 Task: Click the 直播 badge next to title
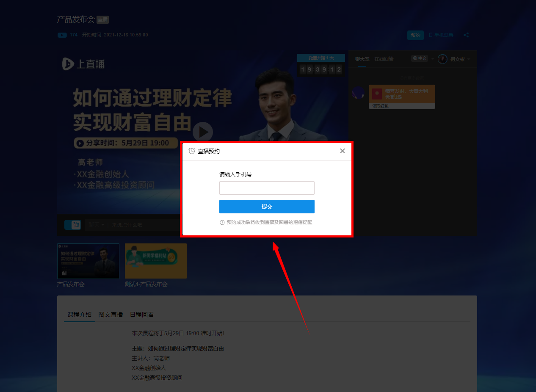click(102, 19)
